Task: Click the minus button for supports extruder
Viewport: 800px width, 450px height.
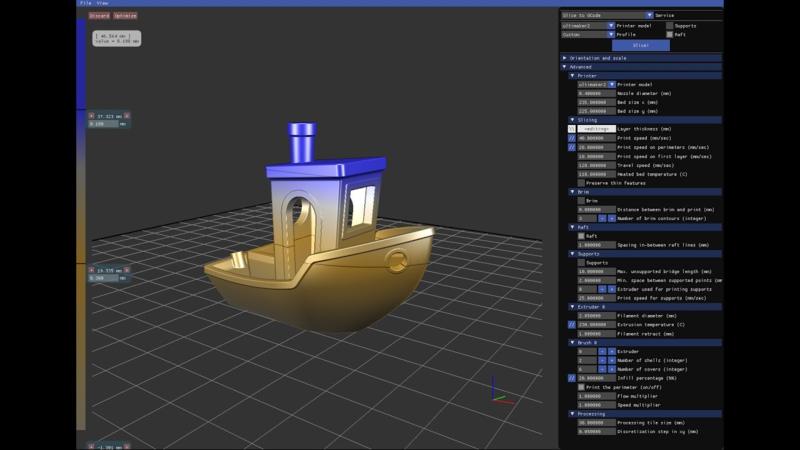Action: [x=602, y=289]
